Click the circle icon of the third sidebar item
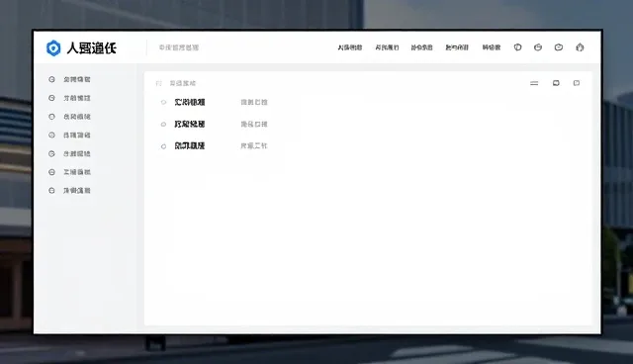This screenshot has height=364, width=633. 51,117
